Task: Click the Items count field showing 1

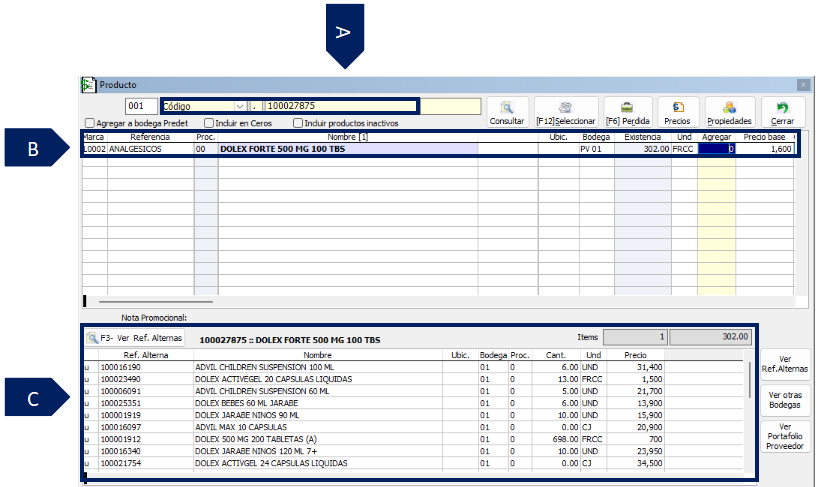Action: 635,337
